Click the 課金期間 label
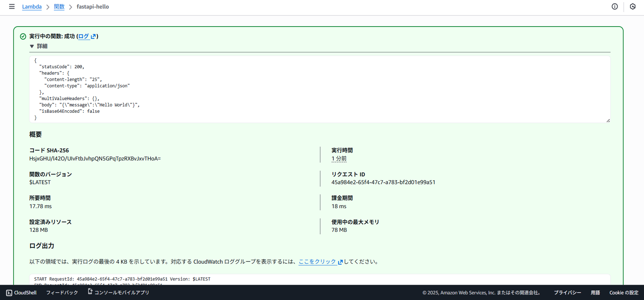The image size is (644, 300). click(342, 198)
